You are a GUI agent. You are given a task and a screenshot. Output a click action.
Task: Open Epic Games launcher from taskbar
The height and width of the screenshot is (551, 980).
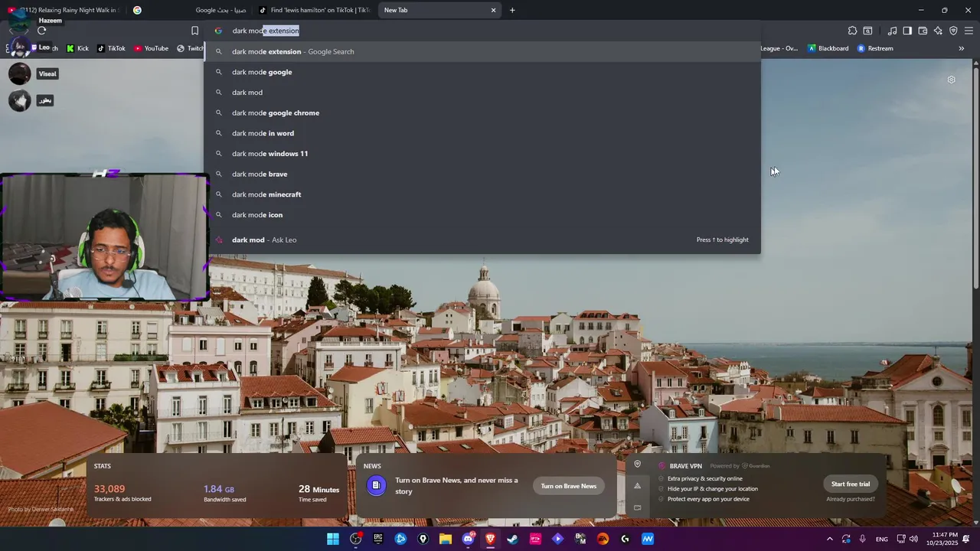377,539
